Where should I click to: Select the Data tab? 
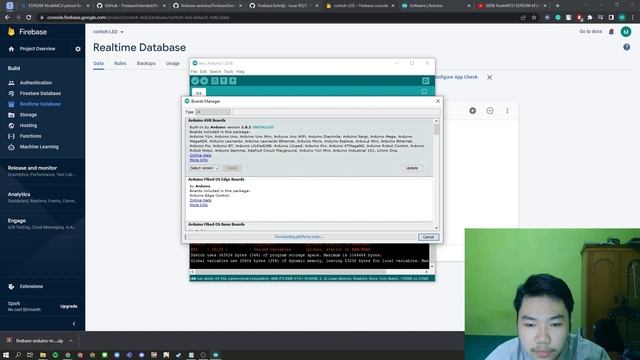[98, 64]
